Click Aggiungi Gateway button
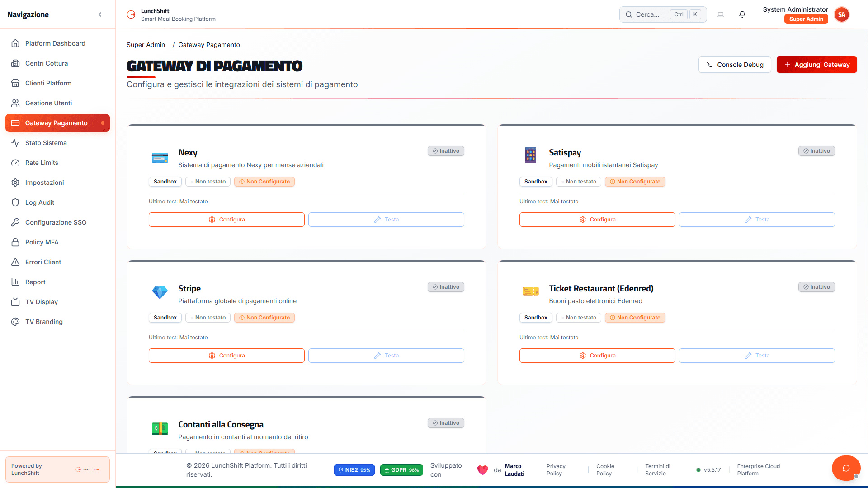This screenshot has height=488, width=868. tap(816, 65)
